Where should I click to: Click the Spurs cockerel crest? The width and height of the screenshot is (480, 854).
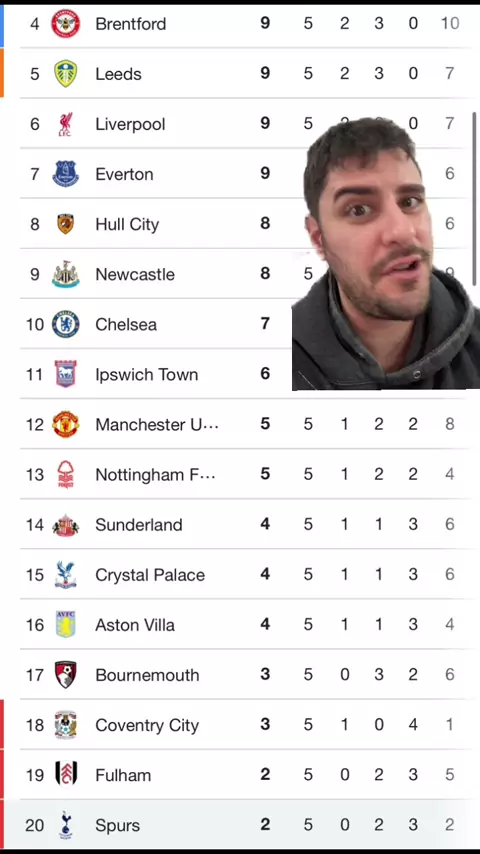[65, 825]
